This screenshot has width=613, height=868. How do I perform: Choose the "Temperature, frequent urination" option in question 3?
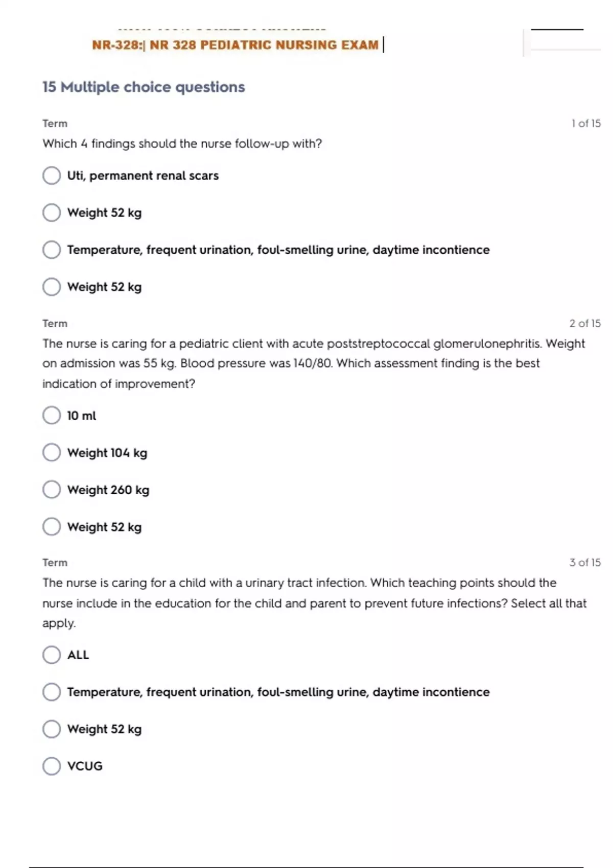(x=52, y=692)
